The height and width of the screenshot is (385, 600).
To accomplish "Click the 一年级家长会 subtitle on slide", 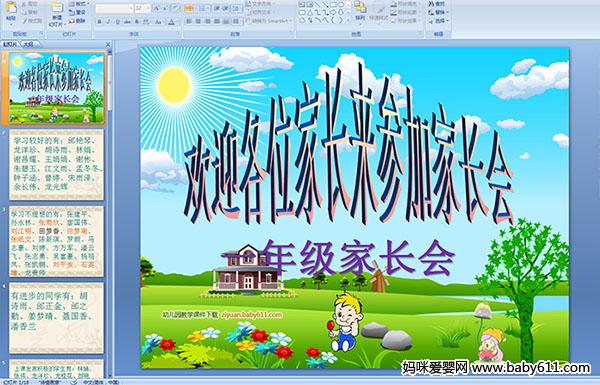I will (x=339, y=257).
